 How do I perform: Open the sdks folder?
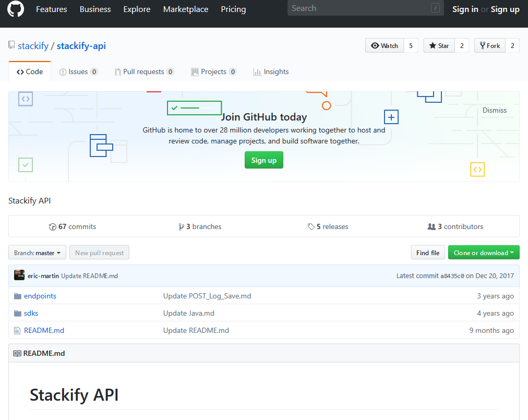[x=31, y=313]
